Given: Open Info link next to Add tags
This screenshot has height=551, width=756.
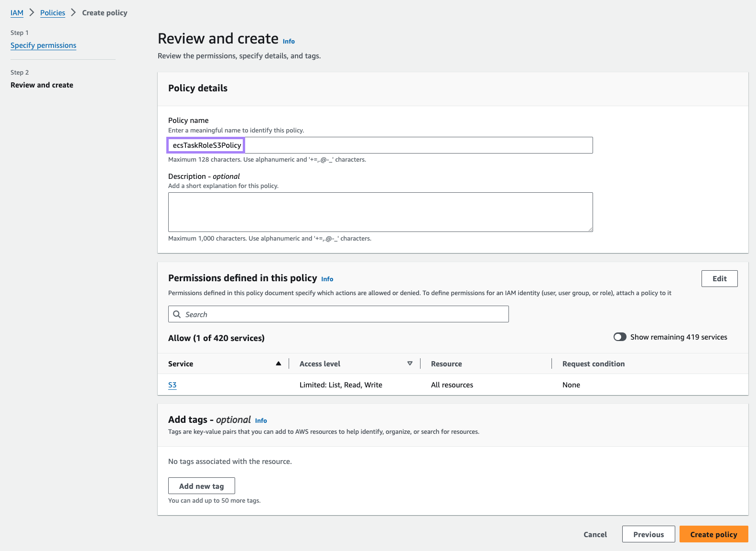Looking at the screenshot, I should click(x=260, y=420).
